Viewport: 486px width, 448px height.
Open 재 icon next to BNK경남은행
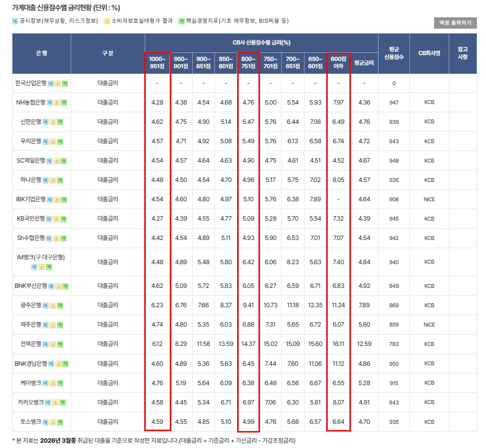(51, 364)
